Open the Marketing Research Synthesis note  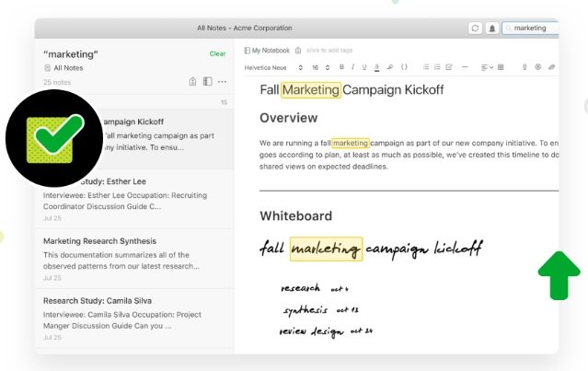(x=135, y=259)
